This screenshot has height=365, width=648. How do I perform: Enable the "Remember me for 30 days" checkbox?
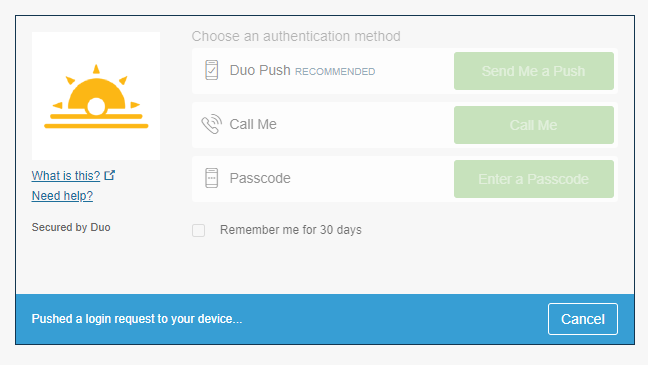click(x=198, y=230)
